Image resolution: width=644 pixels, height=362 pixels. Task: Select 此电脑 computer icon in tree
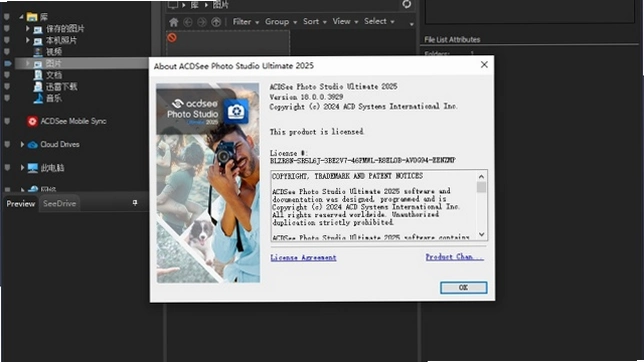coord(33,168)
